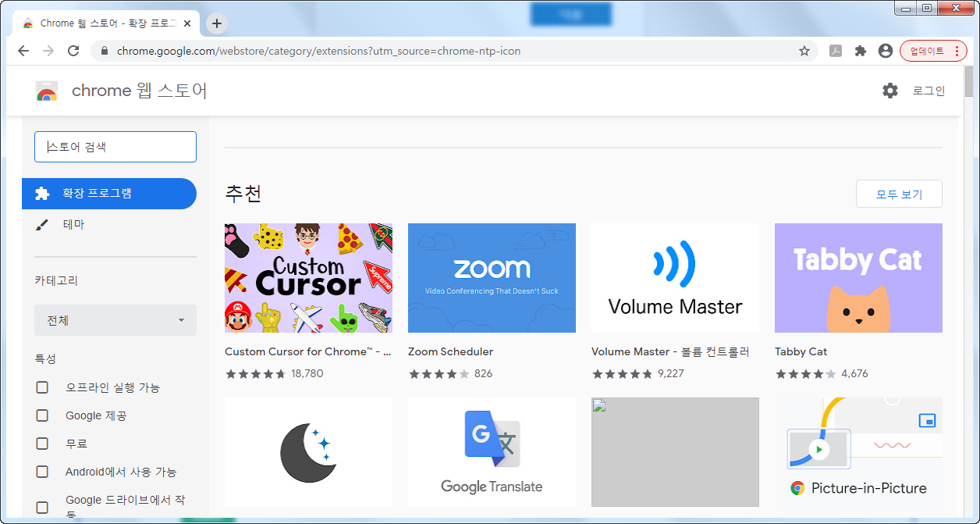This screenshot has height=524, width=980.
Task: Click the 모두 보기 button
Action: pos(899,194)
